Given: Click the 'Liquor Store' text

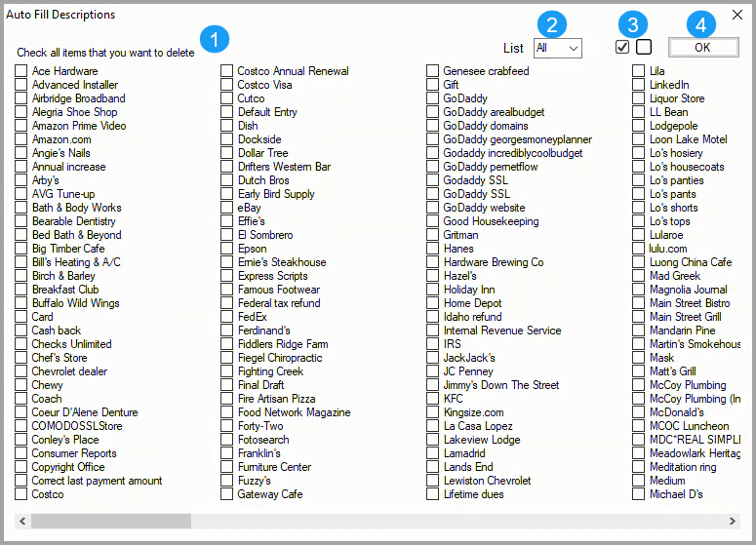Looking at the screenshot, I should [677, 98].
